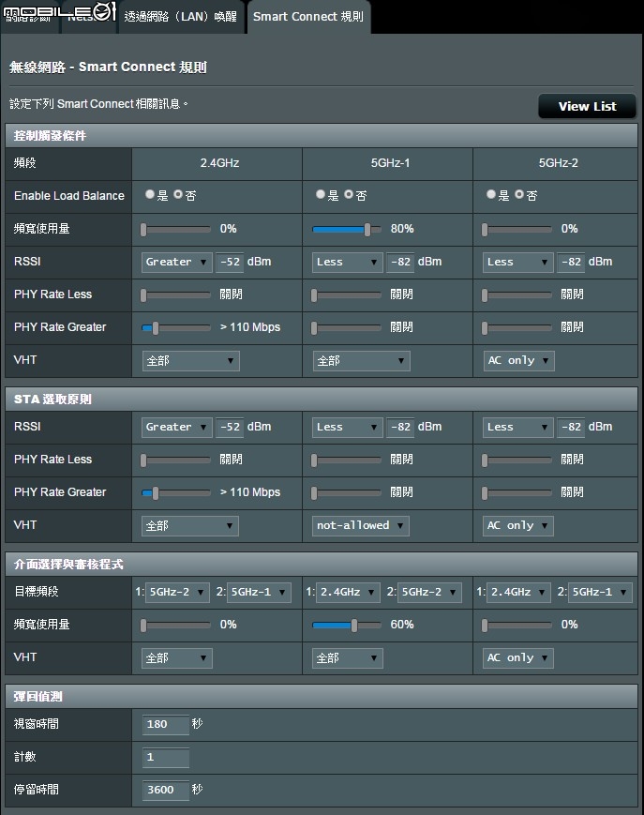Viewport: 644px width, 815px height.
Task: Edit trigger RSSI -82 dBm field for 5GHz-1
Action: pyautogui.click(x=400, y=262)
